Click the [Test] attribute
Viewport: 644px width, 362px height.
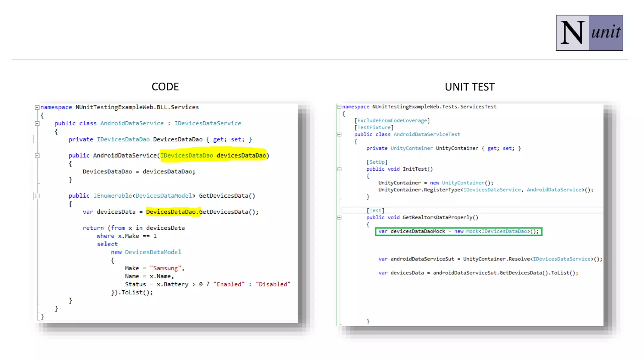pos(375,211)
